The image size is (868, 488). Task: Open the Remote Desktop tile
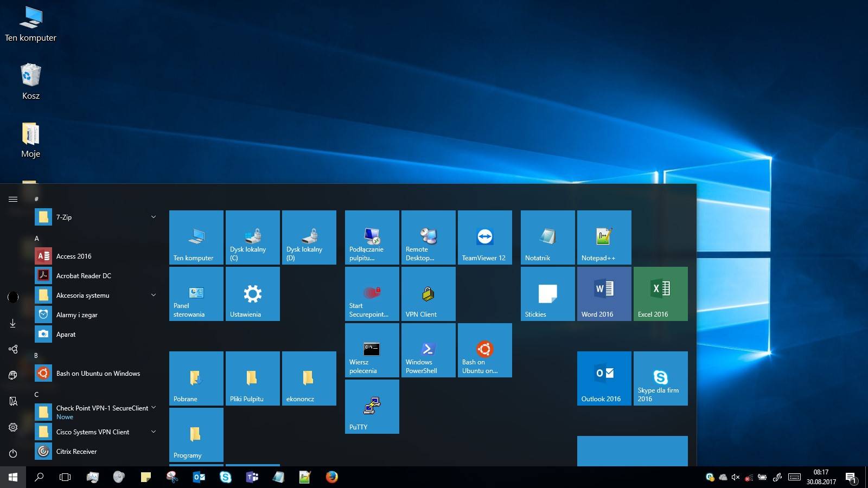coord(429,237)
